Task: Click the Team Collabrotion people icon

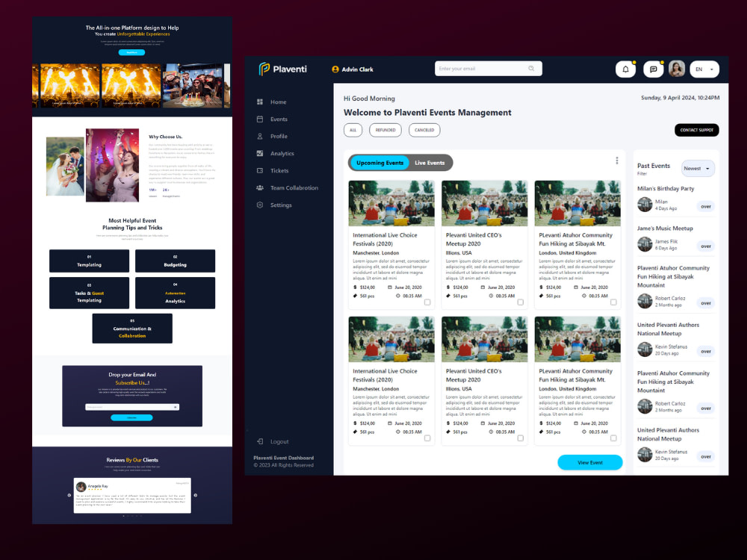Action: 260,187
